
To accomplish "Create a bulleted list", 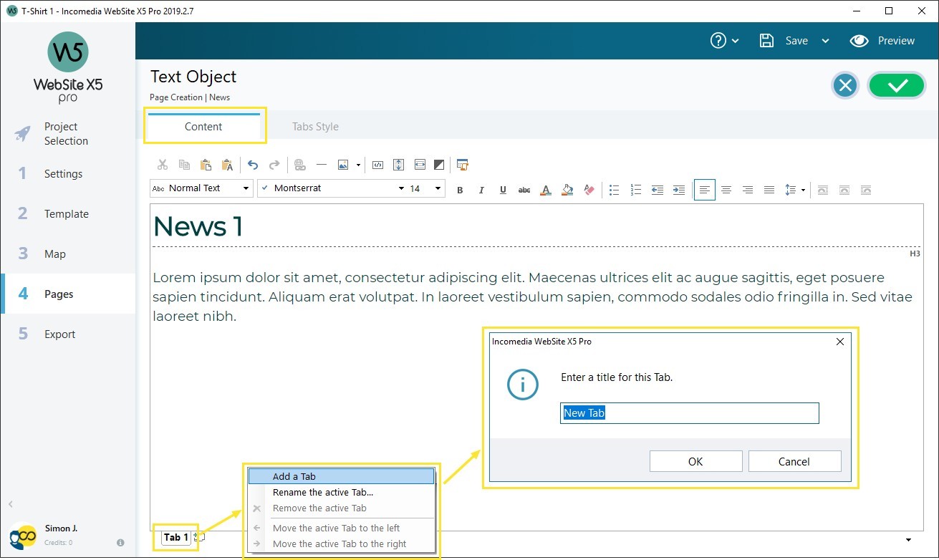I will point(615,190).
